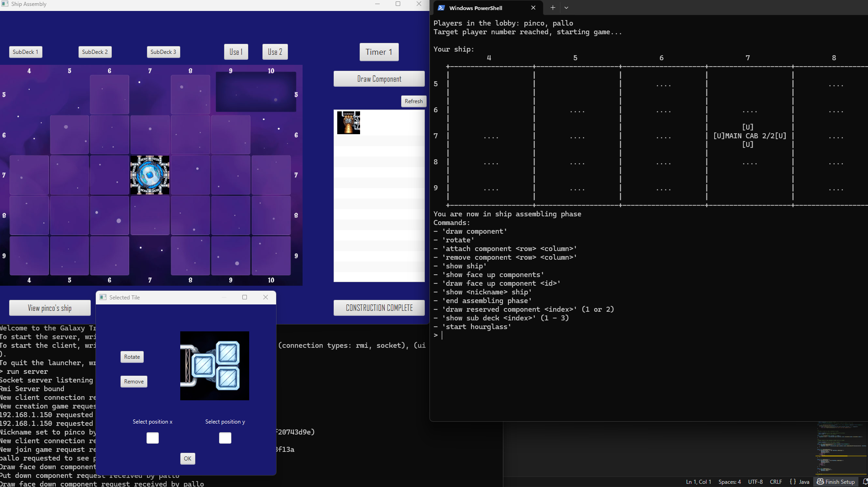Click the selected tile component image
868x487 pixels.
214,366
